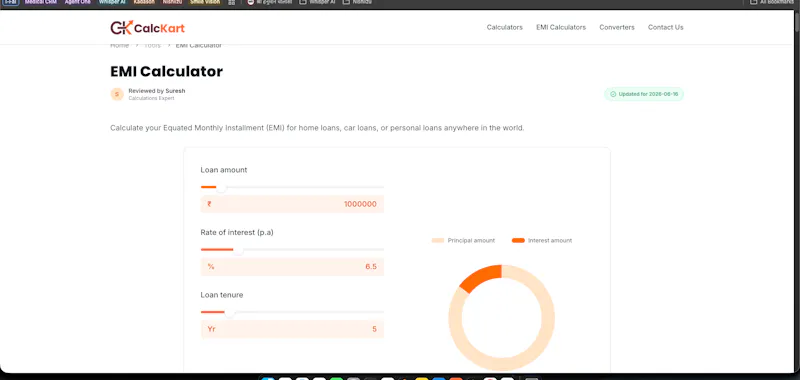Click the 'Loan amount' label
Viewport: 800px width, 380px height.
[223, 170]
